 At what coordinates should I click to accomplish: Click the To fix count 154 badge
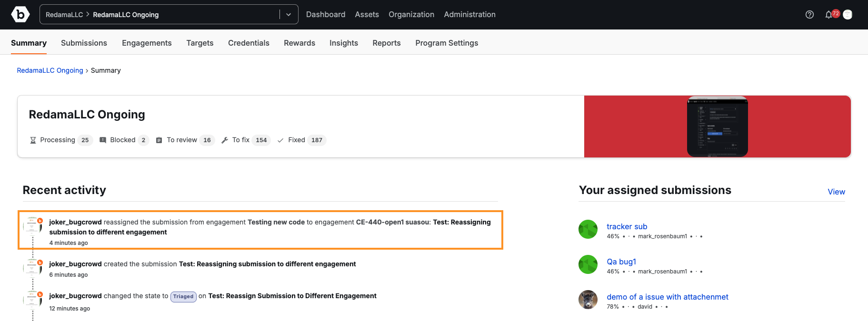pos(261,140)
